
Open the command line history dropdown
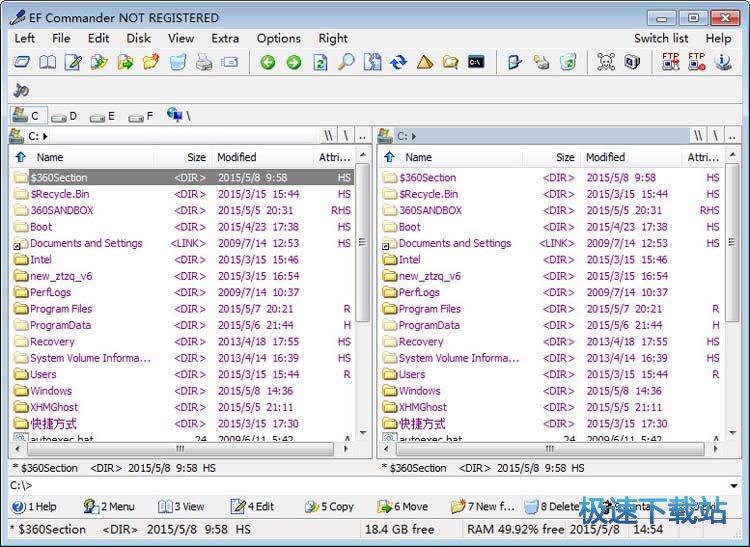(x=734, y=486)
